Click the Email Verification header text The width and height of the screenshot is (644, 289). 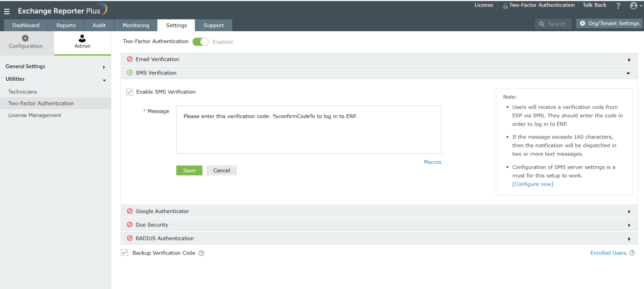[x=158, y=59]
